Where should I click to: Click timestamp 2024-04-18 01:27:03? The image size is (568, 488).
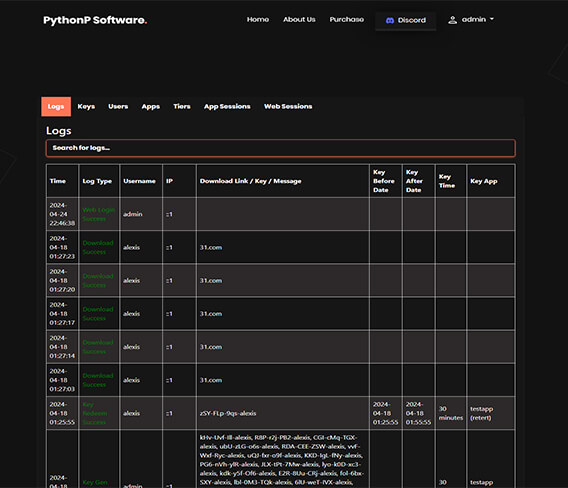[x=62, y=380]
